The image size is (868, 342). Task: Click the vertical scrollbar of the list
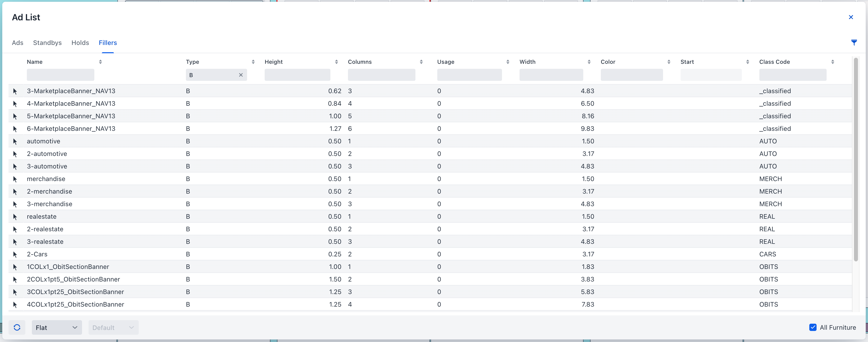click(855, 158)
